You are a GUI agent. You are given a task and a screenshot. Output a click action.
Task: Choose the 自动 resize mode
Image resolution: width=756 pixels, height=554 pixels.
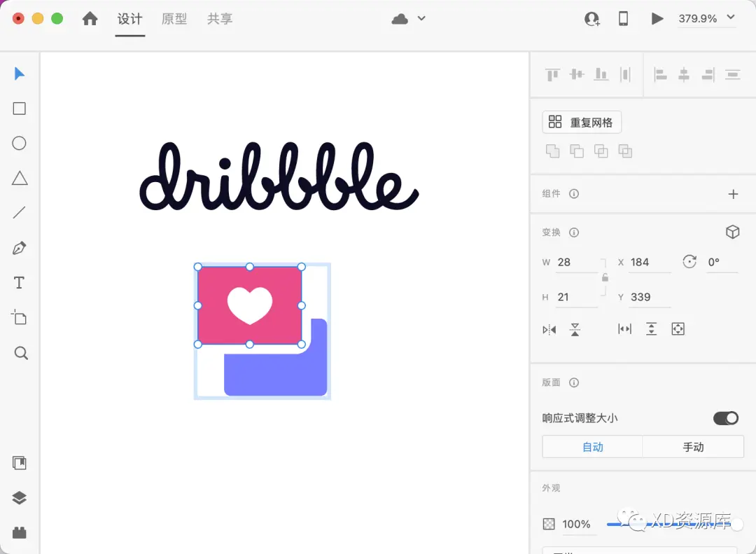coord(593,447)
